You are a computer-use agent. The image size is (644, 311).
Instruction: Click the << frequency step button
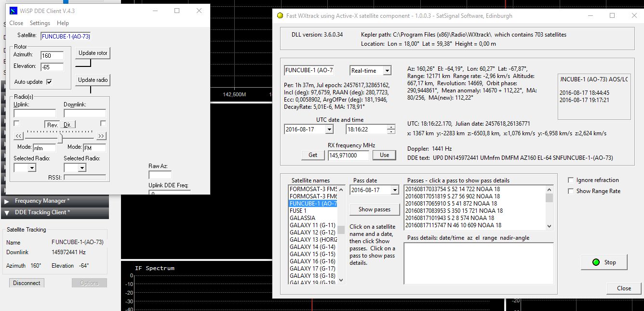click(19, 136)
